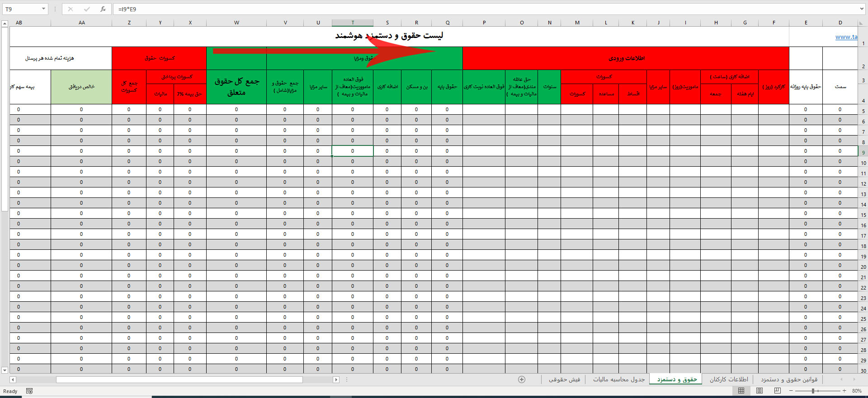Click the title لیست حقوق و دستمزد هوشمند
Screen dimensions: 868x398
click(389, 36)
